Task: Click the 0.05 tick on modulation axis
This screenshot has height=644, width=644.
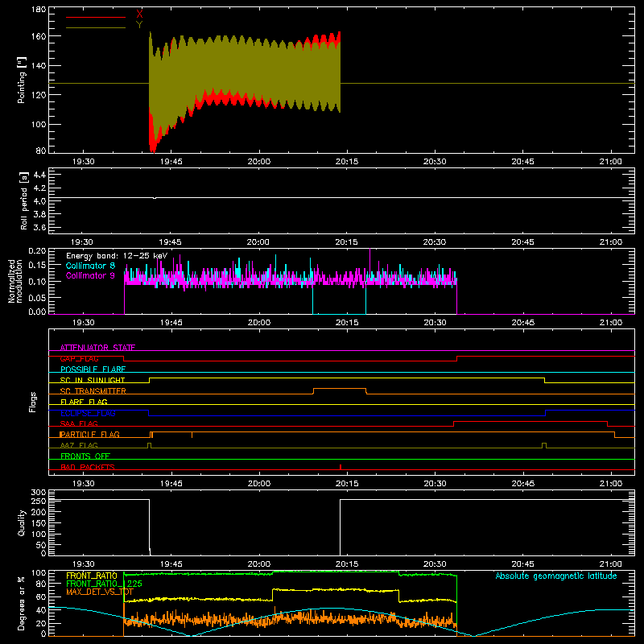Action: [x=38, y=297]
